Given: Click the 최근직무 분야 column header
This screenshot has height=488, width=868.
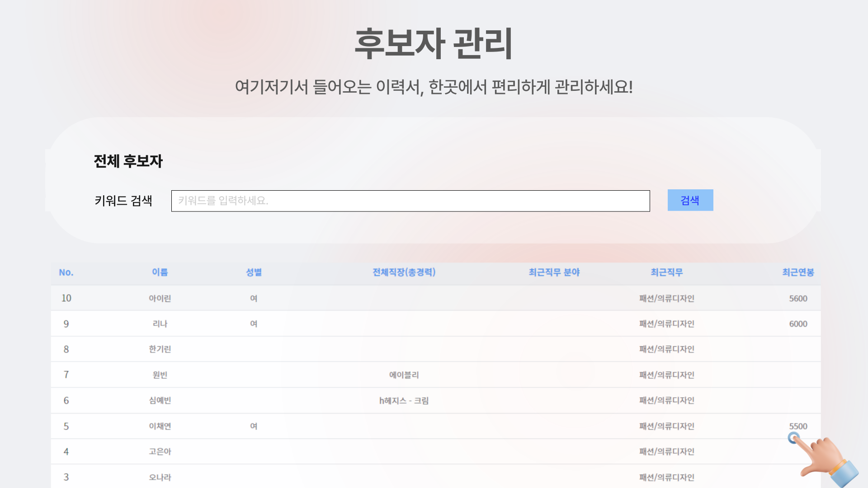Looking at the screenshot, I should (x=554, y=272).
